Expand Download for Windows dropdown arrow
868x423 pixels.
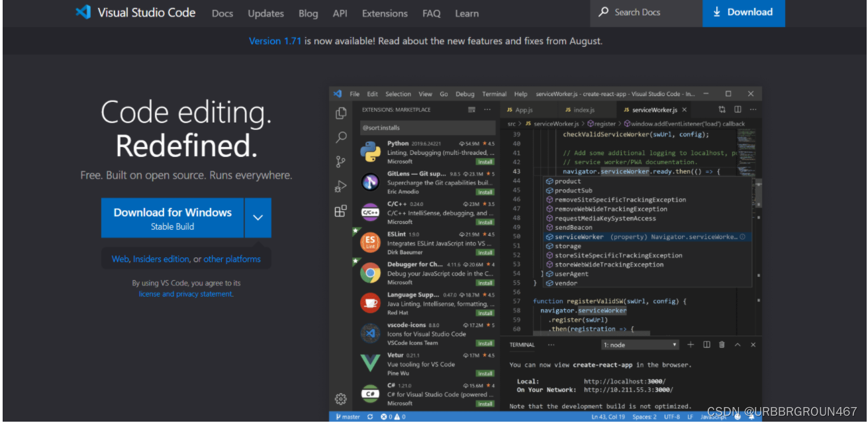(258, 218)
